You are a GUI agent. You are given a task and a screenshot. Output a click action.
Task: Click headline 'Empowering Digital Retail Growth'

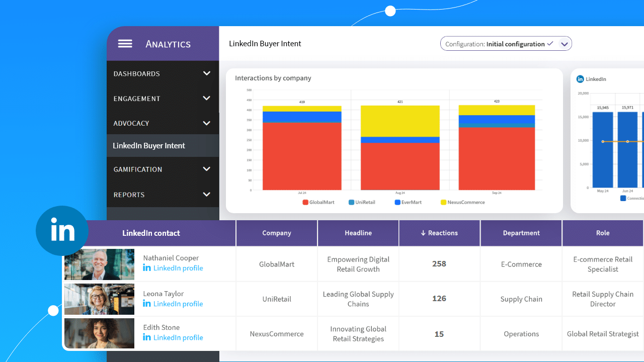358,264
